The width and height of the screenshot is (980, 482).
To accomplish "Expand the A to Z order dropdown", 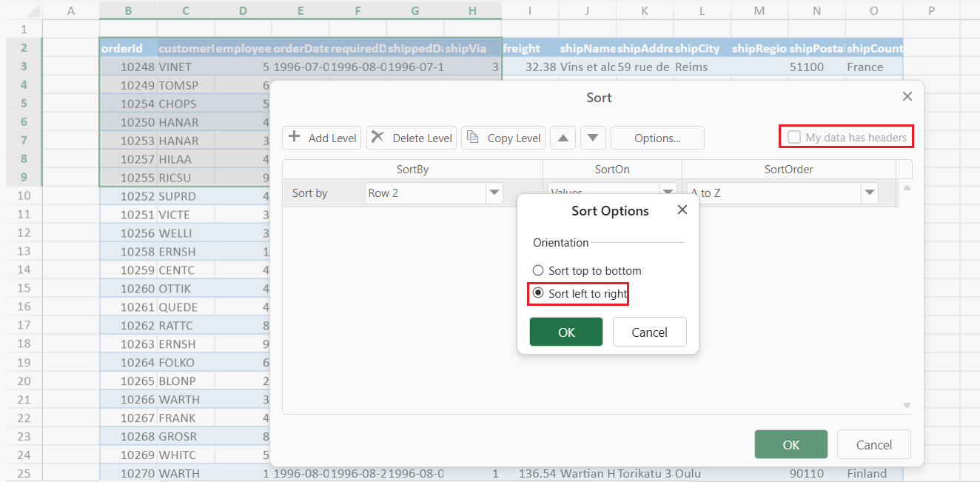I will click(x=869, y=193).
